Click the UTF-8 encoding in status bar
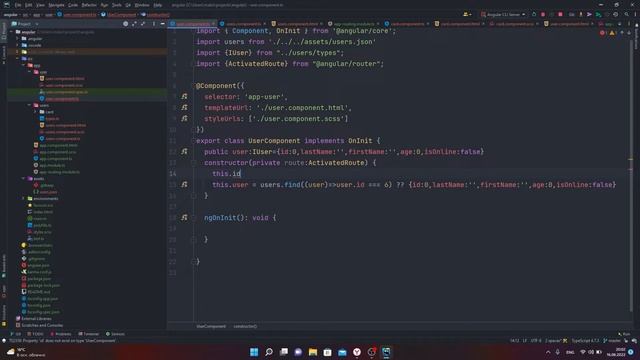 coord(536,340)
